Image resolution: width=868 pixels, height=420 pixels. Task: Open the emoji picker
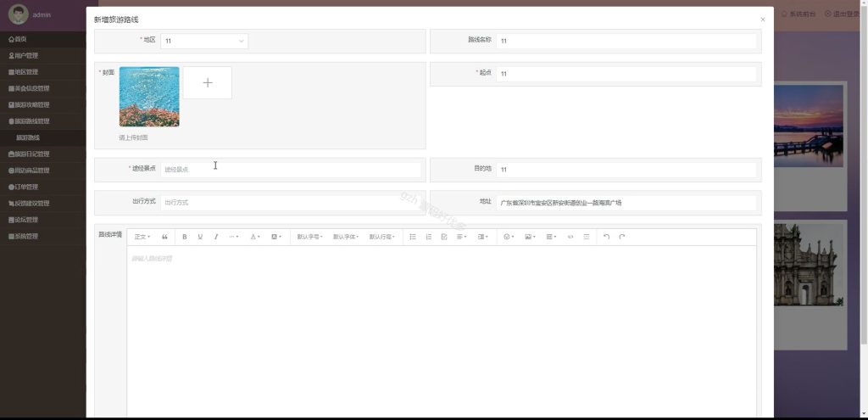pos(509,237)
